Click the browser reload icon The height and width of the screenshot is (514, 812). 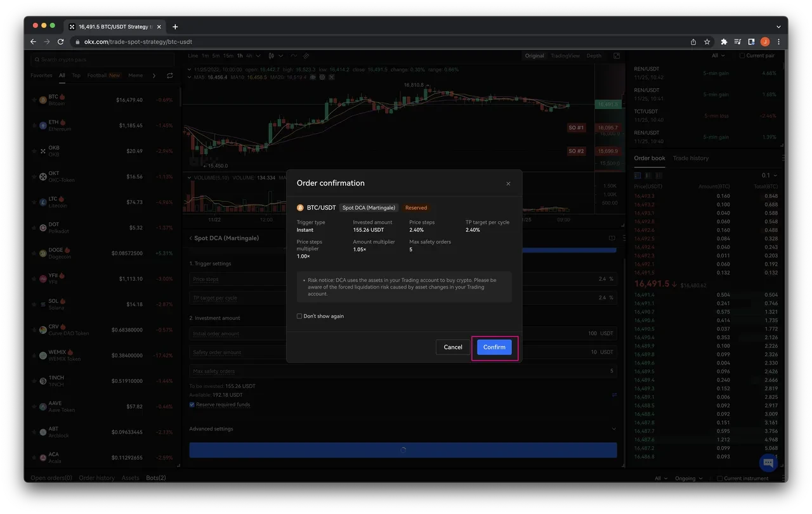(x=61, y=42)
